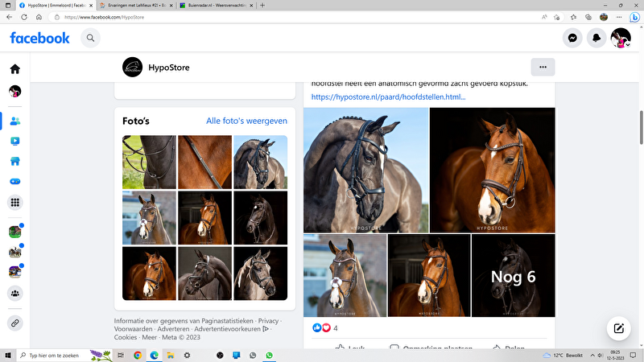This screenshot has width=644, height=362.
Task: Open own profile avatar in sidebar
Action: [x=15, y=91]
